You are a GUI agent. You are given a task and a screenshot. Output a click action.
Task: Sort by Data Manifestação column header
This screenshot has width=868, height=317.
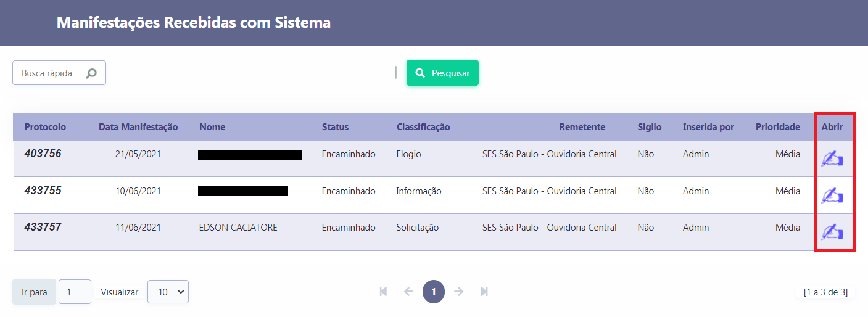[x=138, y=127]
